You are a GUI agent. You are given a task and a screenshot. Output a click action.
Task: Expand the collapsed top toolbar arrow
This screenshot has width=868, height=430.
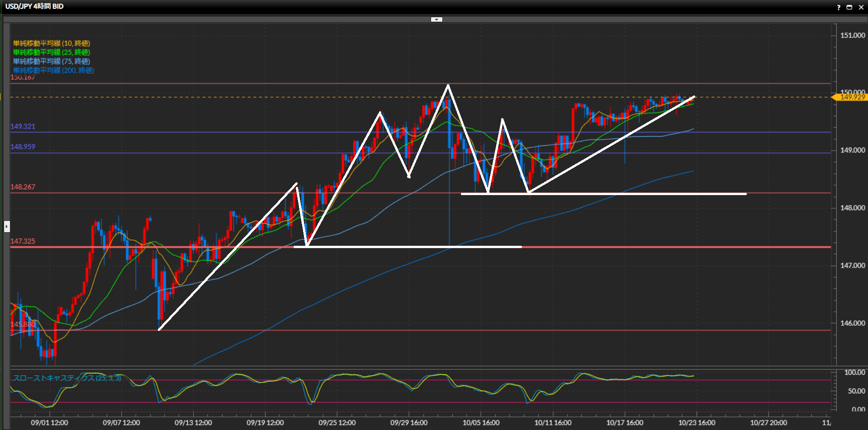(436, 19)
